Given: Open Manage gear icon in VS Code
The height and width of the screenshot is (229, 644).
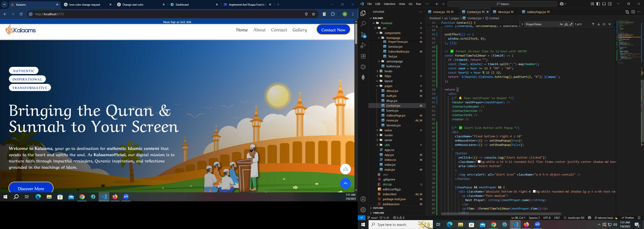Looking at the screenshot, I should [x=363, y=210].
